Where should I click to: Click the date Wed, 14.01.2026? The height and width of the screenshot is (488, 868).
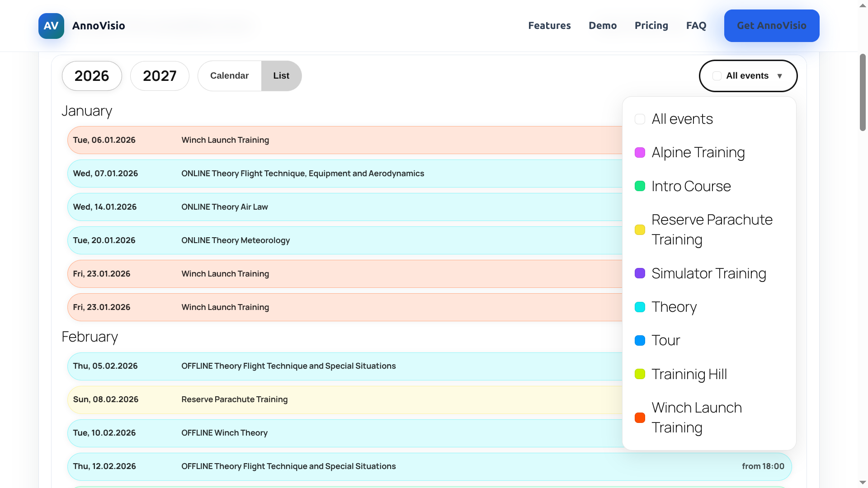click(x=105, y=207)
